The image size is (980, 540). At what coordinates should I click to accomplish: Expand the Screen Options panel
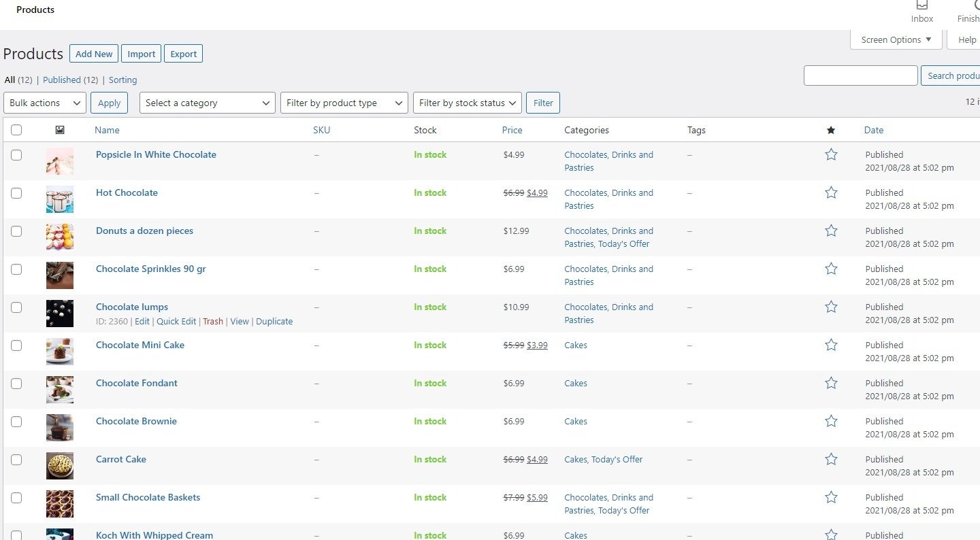(x=896, y=39)
